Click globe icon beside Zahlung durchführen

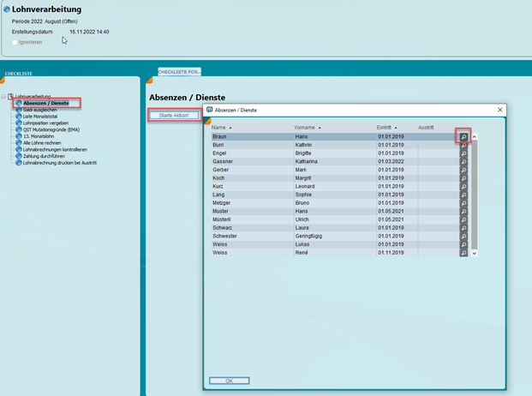coord(18,155)
